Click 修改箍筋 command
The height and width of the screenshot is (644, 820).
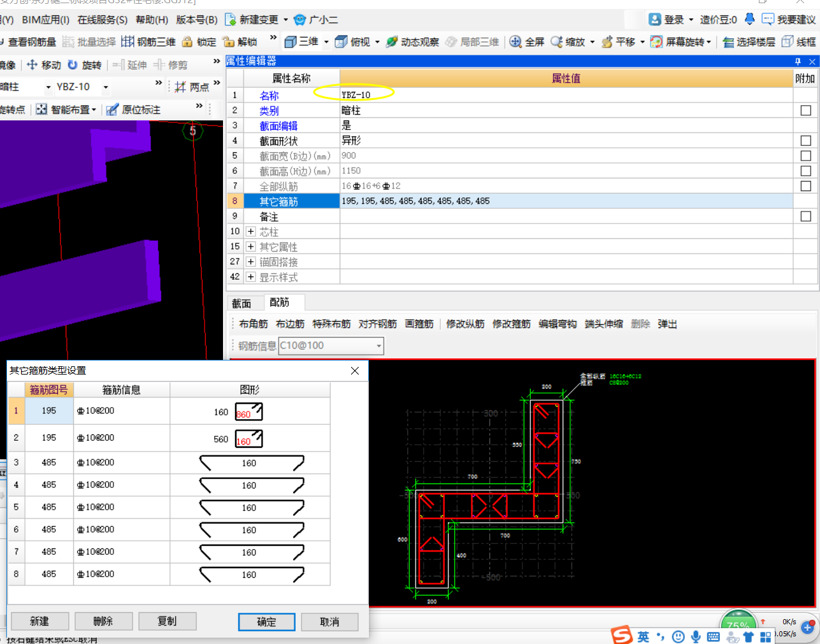512,324
